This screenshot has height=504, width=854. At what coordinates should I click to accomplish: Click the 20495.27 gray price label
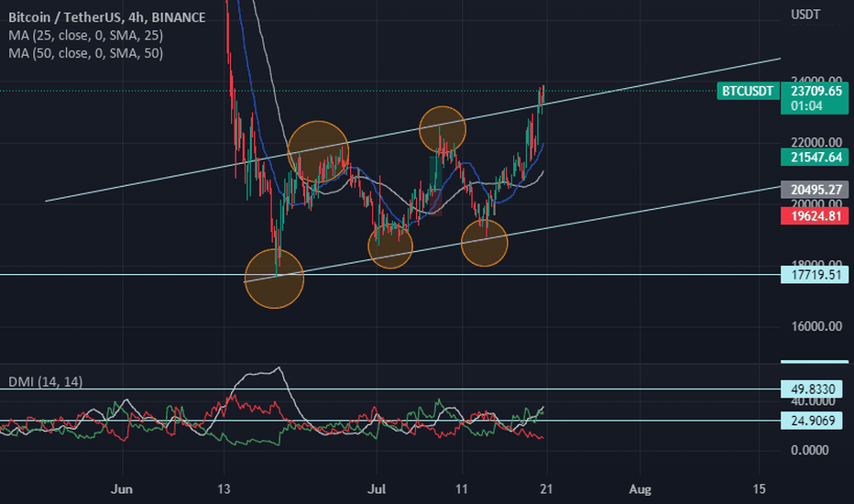(815, 190)
